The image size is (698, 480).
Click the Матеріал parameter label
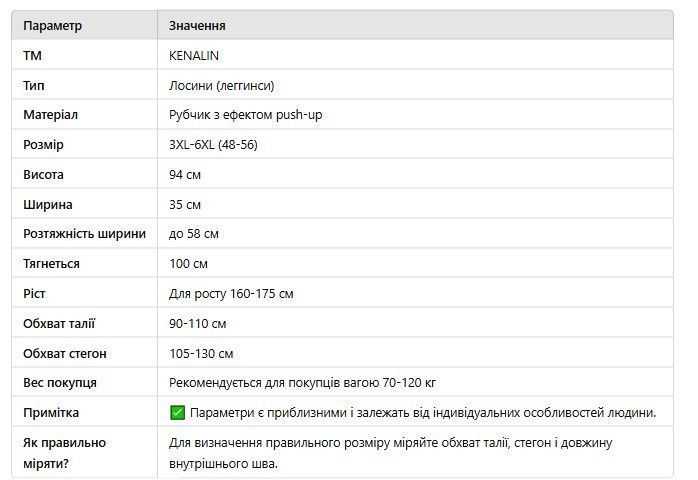pos(50,115)
